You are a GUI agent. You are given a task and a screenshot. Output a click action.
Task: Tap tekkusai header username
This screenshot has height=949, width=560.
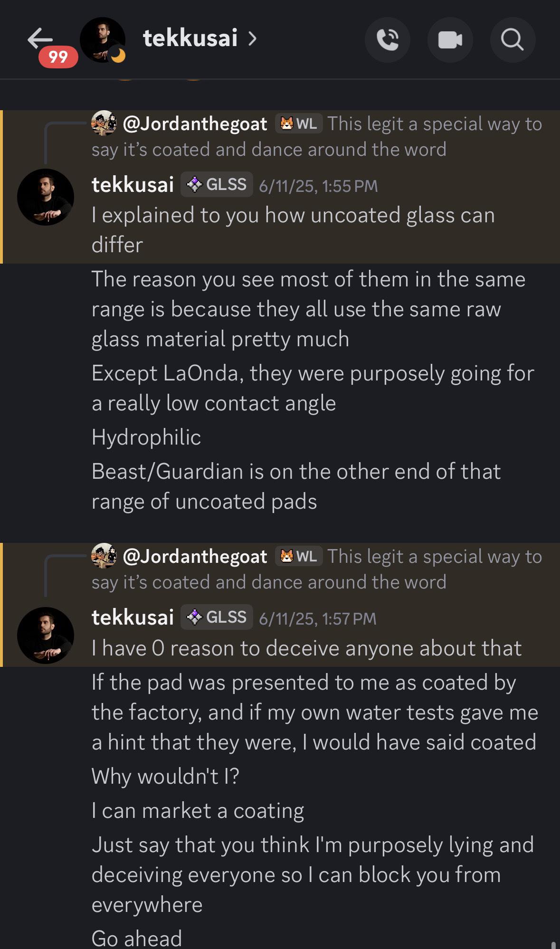pos(190,39)
